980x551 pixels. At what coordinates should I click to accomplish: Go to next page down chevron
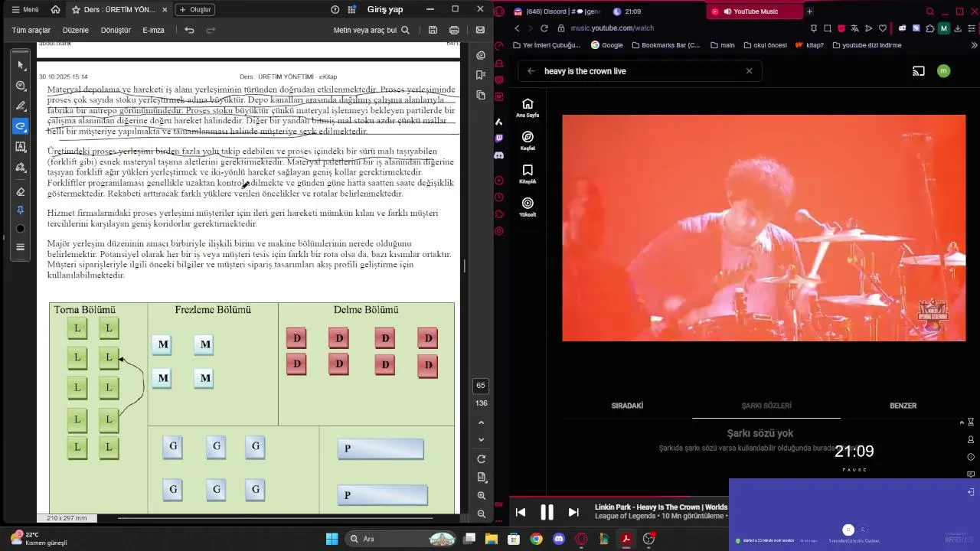[x=481, y=439]
